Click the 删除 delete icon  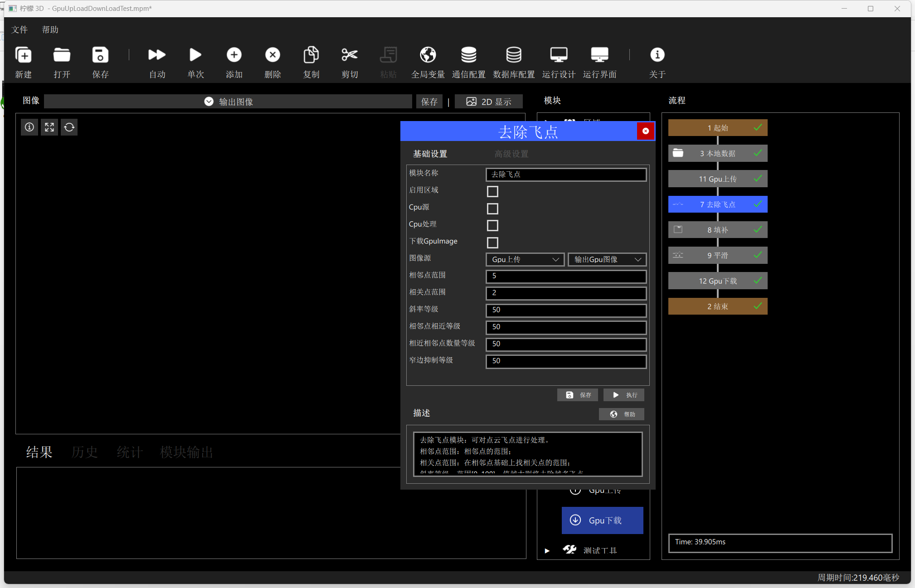[273, 55]
